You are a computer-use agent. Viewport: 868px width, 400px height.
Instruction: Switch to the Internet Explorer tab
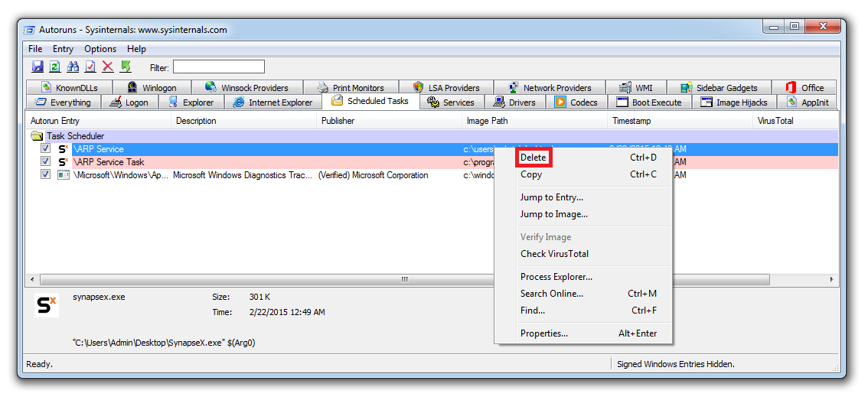(x=273, y=102)
